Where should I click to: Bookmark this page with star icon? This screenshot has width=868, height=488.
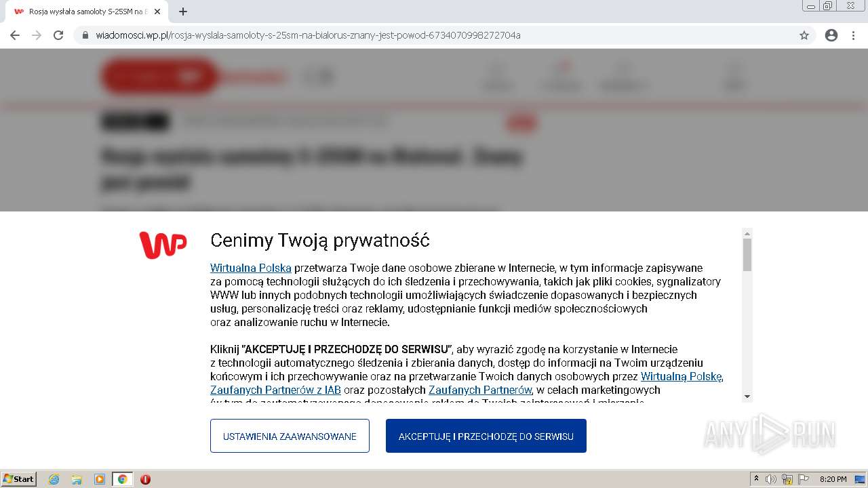coord(804,35)
